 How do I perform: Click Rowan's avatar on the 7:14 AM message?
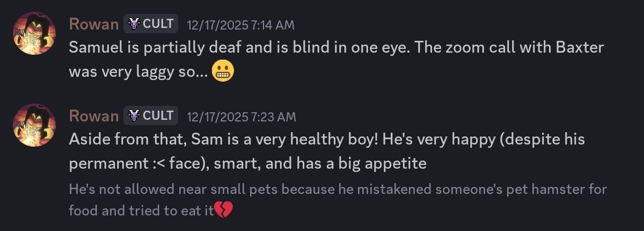pos(34,33)
